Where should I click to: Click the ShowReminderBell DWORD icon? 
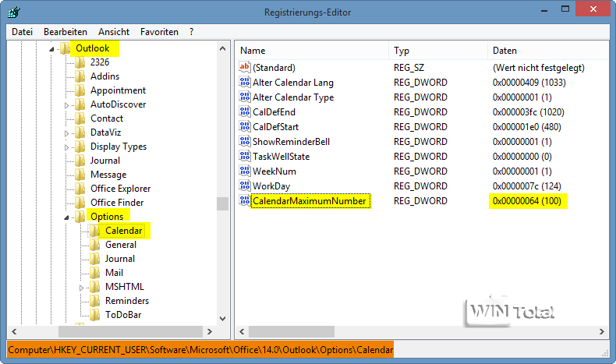tap(245, 141)
